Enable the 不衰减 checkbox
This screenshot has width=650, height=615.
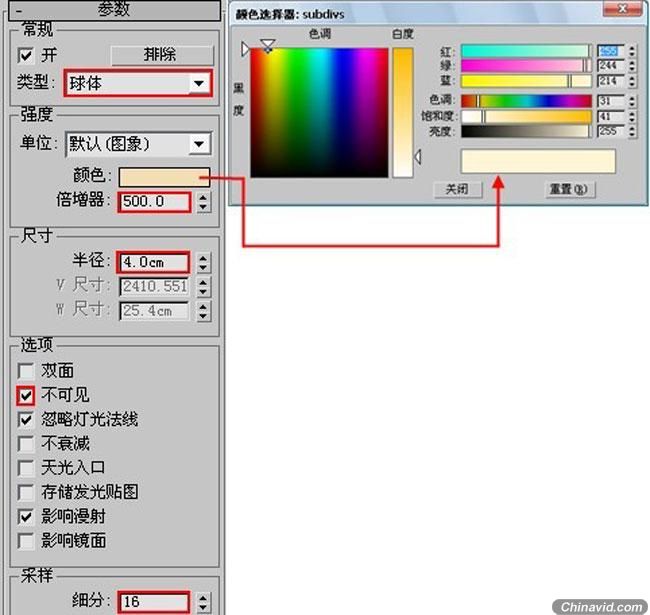[26, 444]
